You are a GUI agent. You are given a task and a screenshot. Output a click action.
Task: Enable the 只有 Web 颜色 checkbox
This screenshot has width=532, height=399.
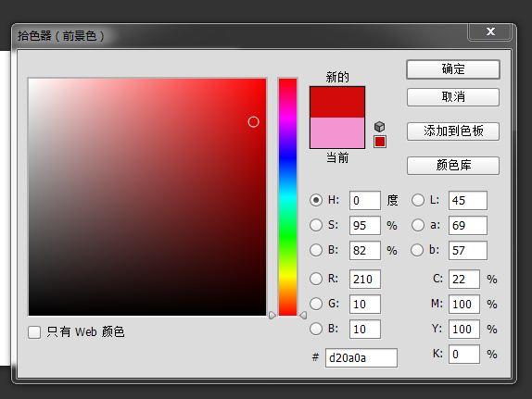(x=34, y=332)
